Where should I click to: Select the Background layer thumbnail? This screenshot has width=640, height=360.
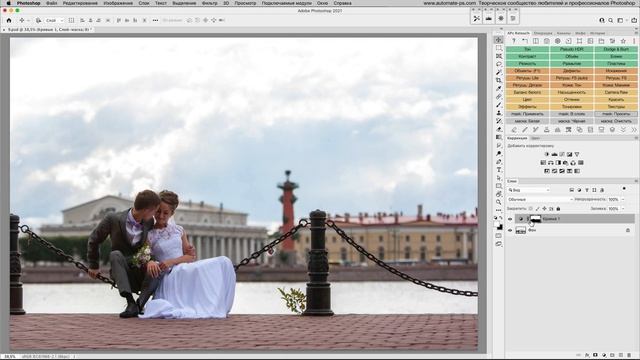pyautogui.click(x=520, y=231)
